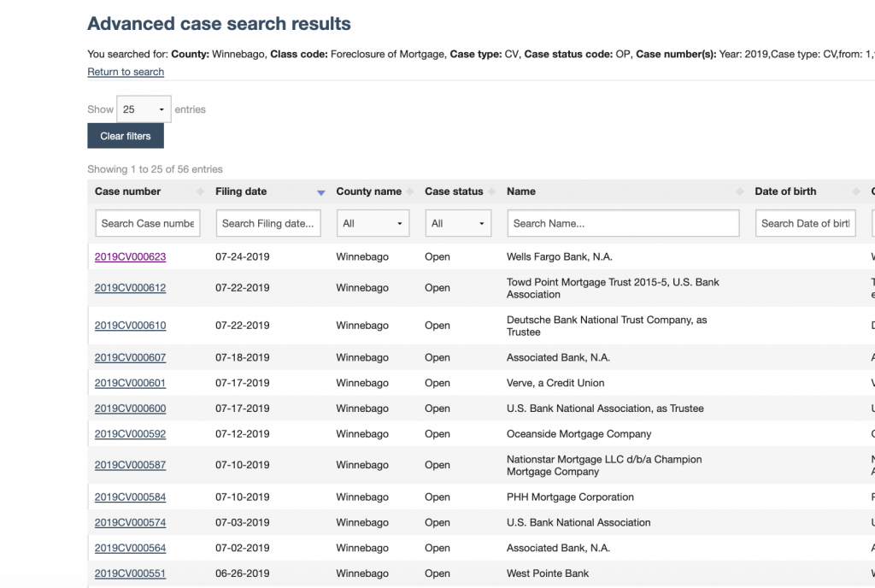This screenshot has height=588, width=875.
Task: Click the filing date 07-03-2019
Action: [242, 523]
